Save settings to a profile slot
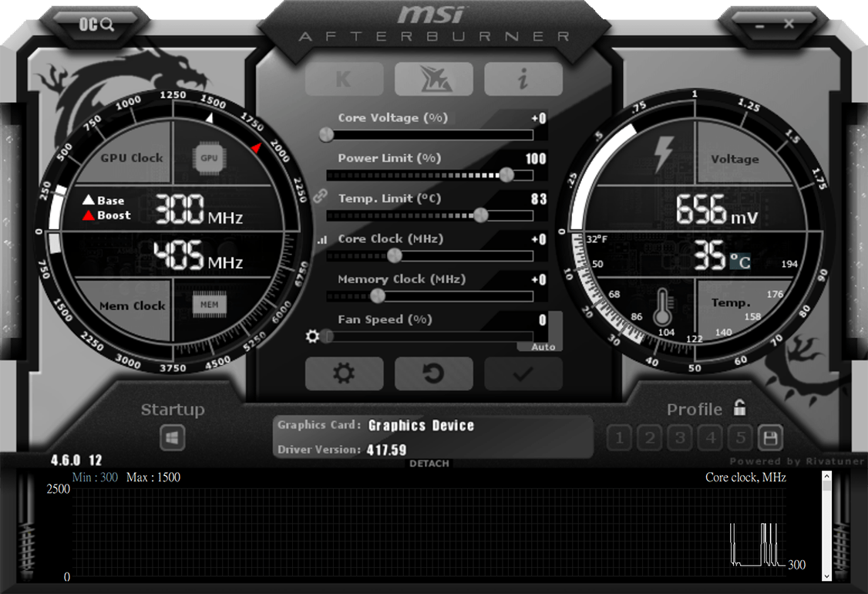This screenshot has height=594, width=868. (x=769, y=437)
